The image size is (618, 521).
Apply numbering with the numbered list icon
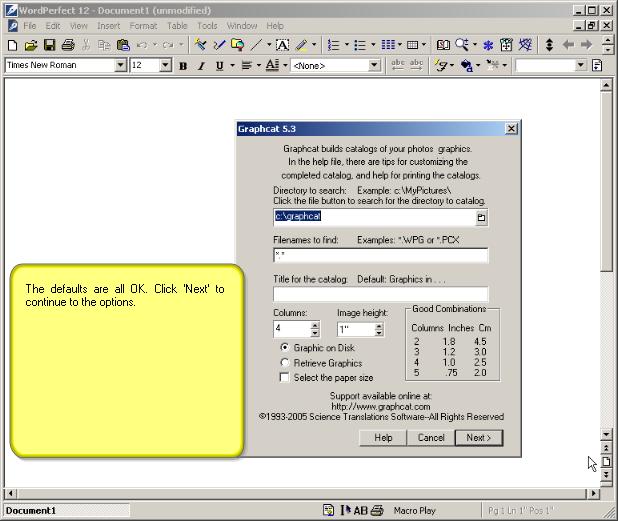click(333, 45)
